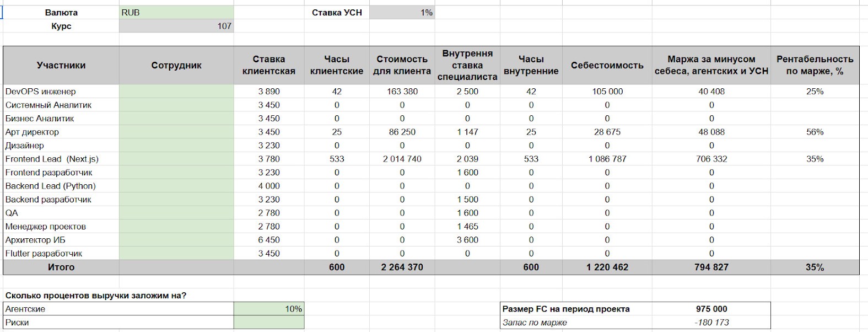The image size is (868, 332).
Task: Click the Frontend Lead (Next.js) row label
Action: click(52, 159)
